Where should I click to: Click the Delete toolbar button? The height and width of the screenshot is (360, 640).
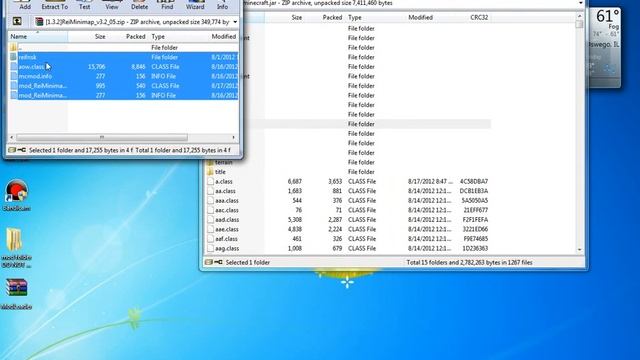(x=139, y=5)
